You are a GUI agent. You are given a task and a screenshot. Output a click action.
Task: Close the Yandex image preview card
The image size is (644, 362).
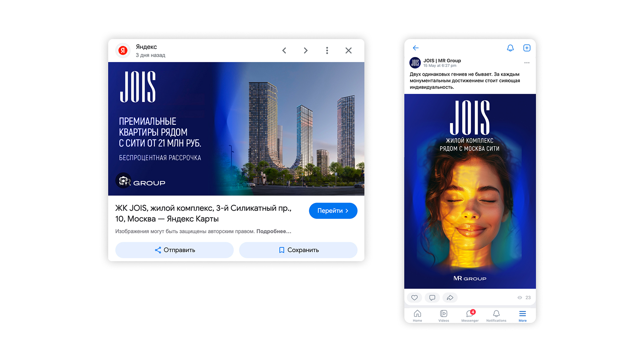(x=348, y=51)
